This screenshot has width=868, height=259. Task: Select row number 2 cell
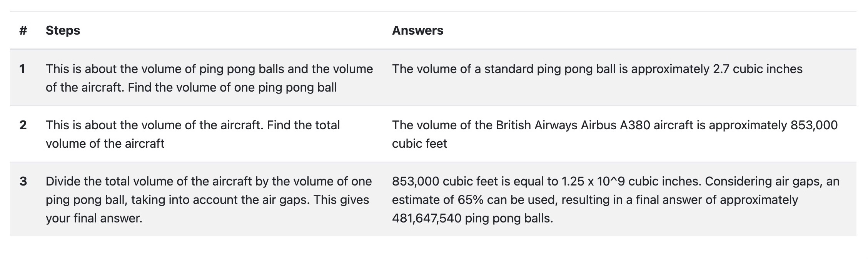click(23, 125)
